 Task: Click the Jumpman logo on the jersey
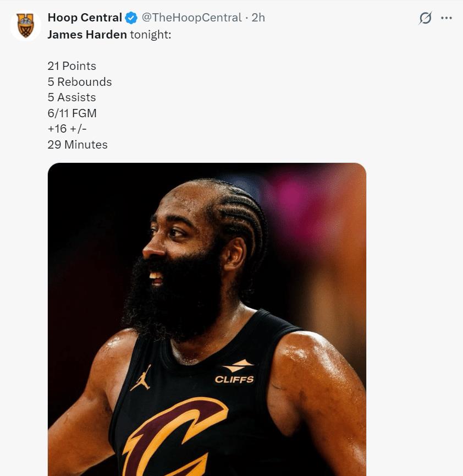140,378
